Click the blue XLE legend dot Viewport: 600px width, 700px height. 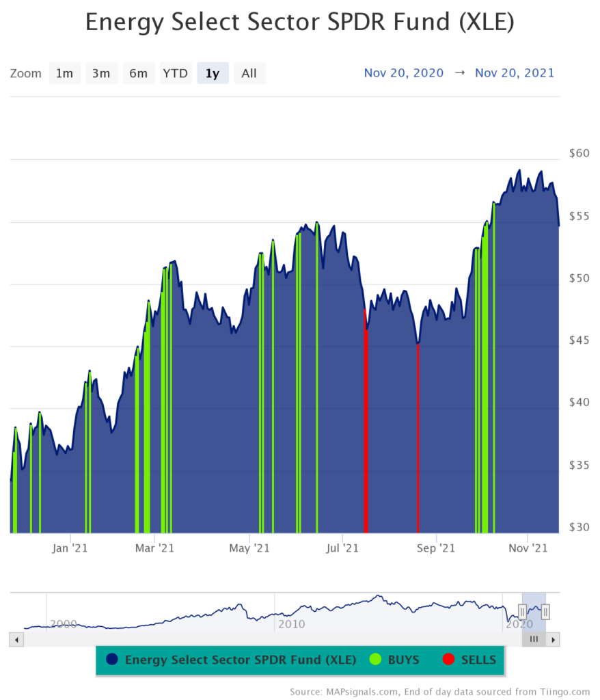click(x=113, y=660)
